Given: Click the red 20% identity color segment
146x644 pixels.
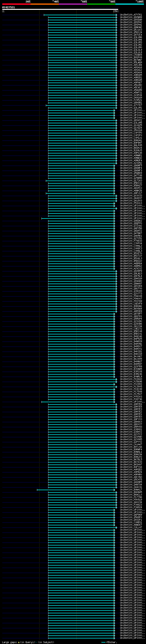Looking at the screenshot, I should (x=16, y=4).
